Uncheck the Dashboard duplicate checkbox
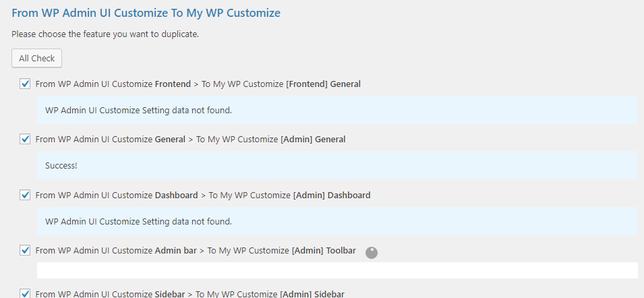 point(25,195)
